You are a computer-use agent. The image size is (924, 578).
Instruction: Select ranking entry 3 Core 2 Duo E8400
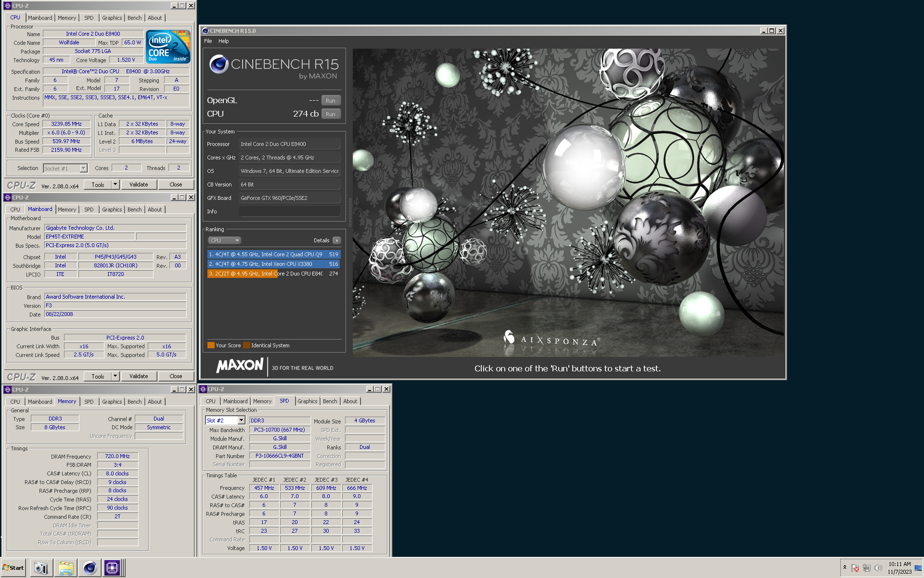(273, 274)
